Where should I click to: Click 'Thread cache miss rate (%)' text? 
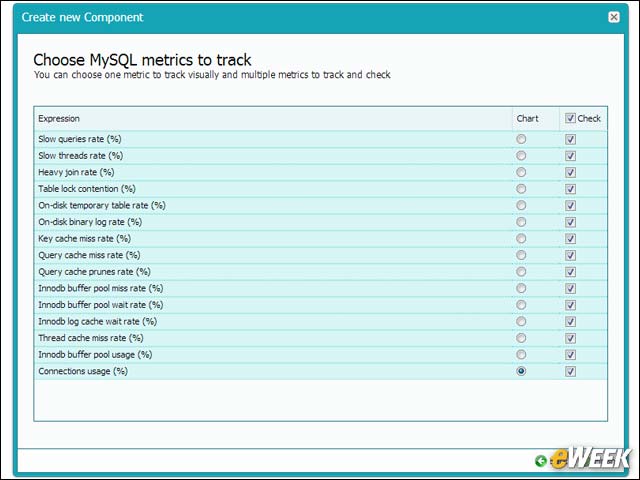91,338
